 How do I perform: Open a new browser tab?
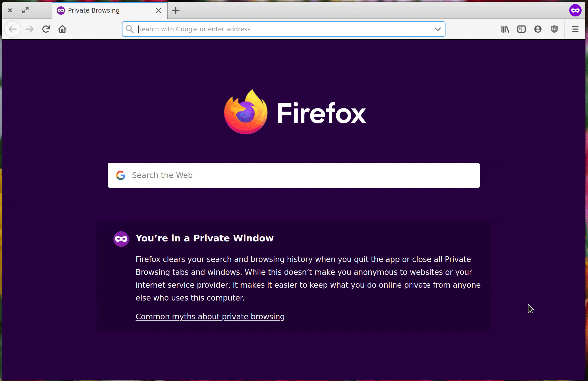(x=176, y=10)
